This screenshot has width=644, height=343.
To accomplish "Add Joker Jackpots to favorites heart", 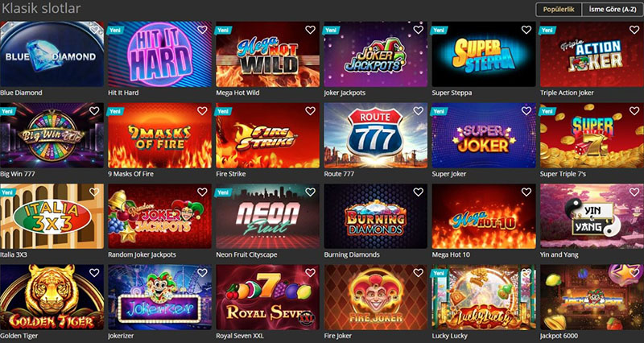I will point(418,30).
